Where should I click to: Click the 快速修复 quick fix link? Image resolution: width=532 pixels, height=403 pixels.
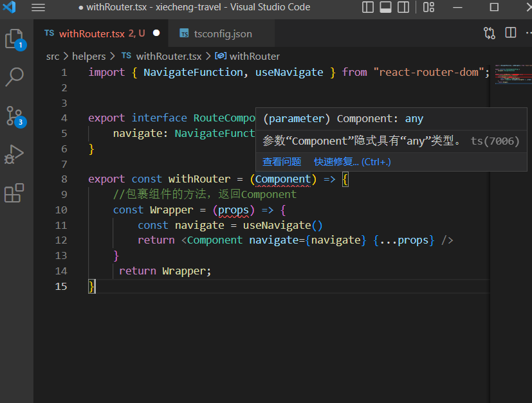352,162
